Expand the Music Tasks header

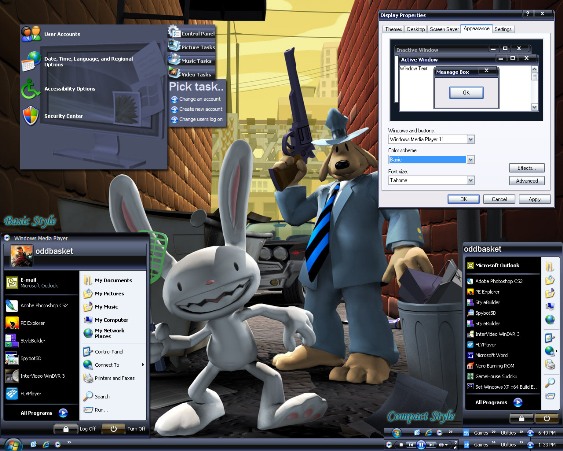coord(191,61)
